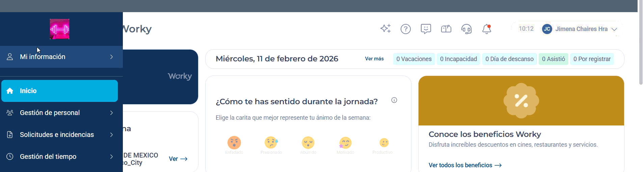Select the Presionado mood emoji
This screenshot has width=644, height=172.
(271, 143)
